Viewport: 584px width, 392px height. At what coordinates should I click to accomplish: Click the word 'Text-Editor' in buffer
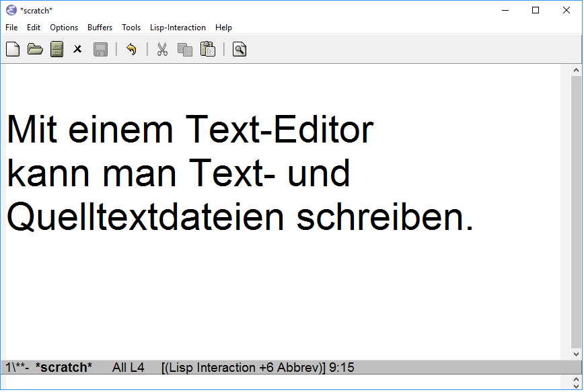click(279, 130)
